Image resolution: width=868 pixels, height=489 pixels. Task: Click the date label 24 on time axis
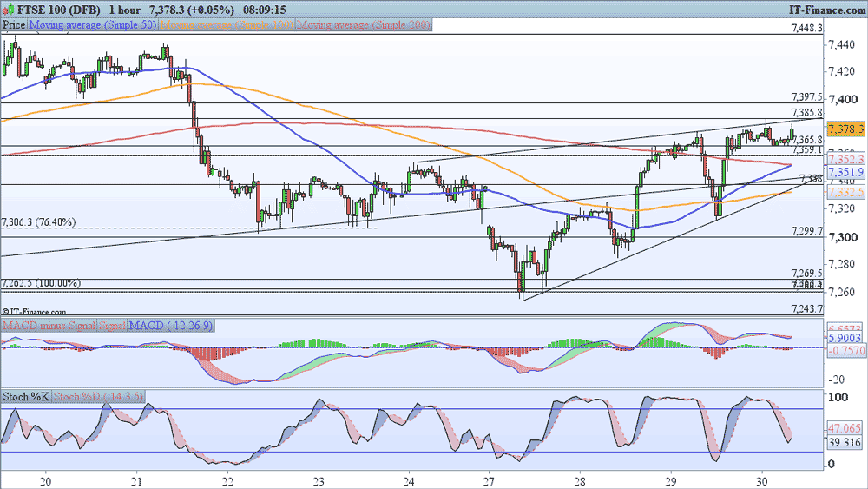pyautogui.click(x=409, y=480)
